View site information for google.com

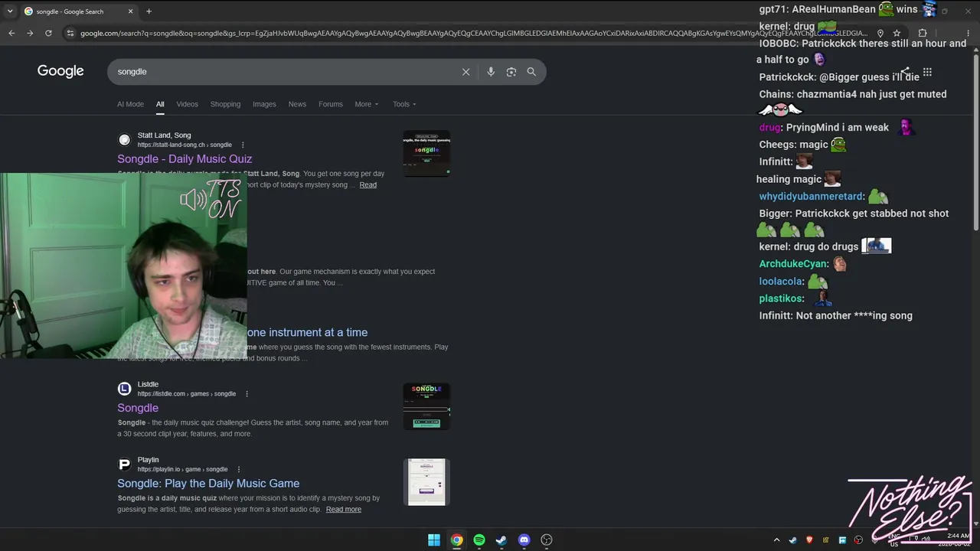point(70,33)
